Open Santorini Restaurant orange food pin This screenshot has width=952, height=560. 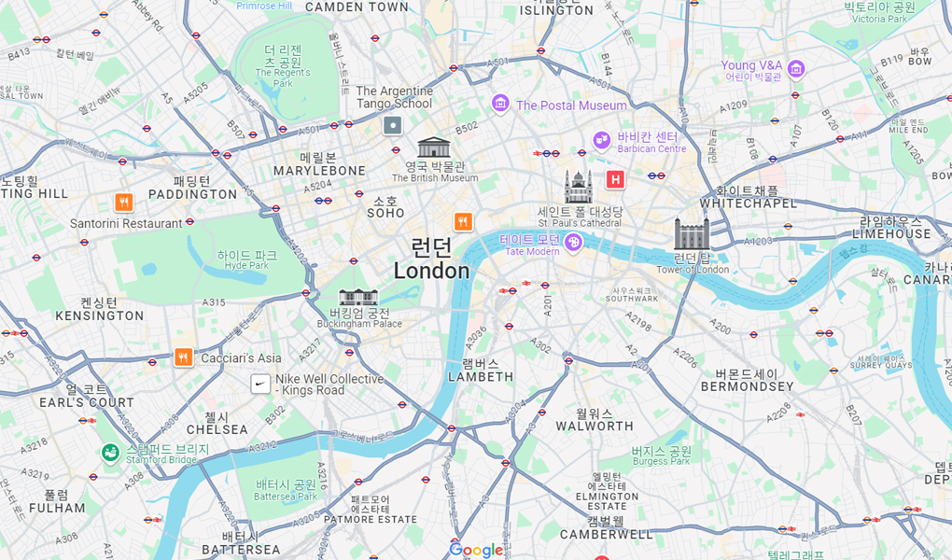(x=124, y=203)
